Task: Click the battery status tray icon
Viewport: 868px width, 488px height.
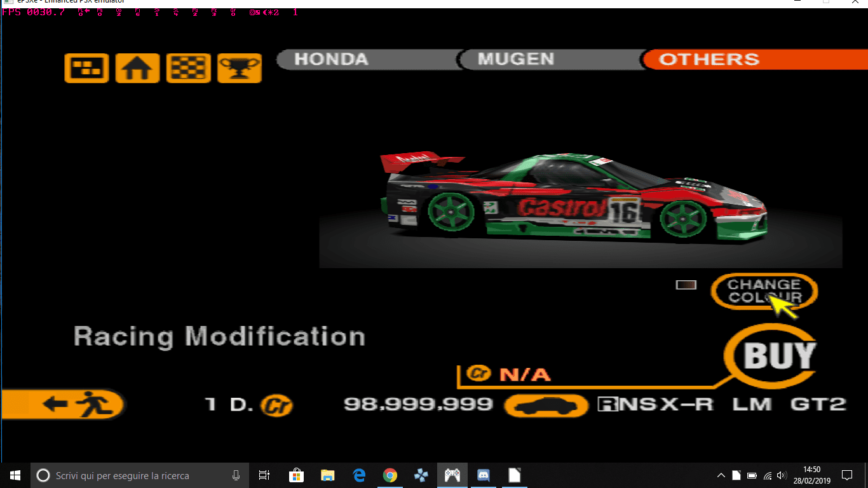Action: (x=752, y=475)
